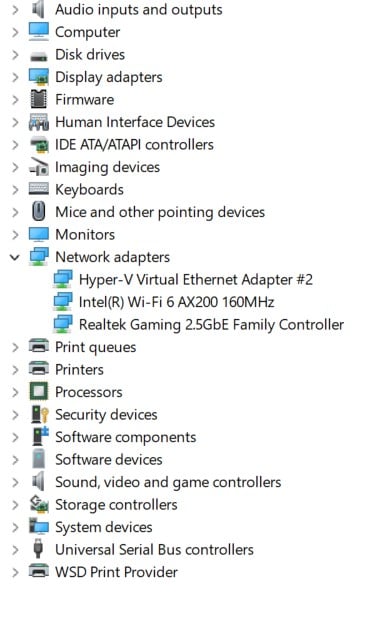Screen dimensions: 366x623
Task: Select the Sound, video and game controllers label
Action: (168, 482)
